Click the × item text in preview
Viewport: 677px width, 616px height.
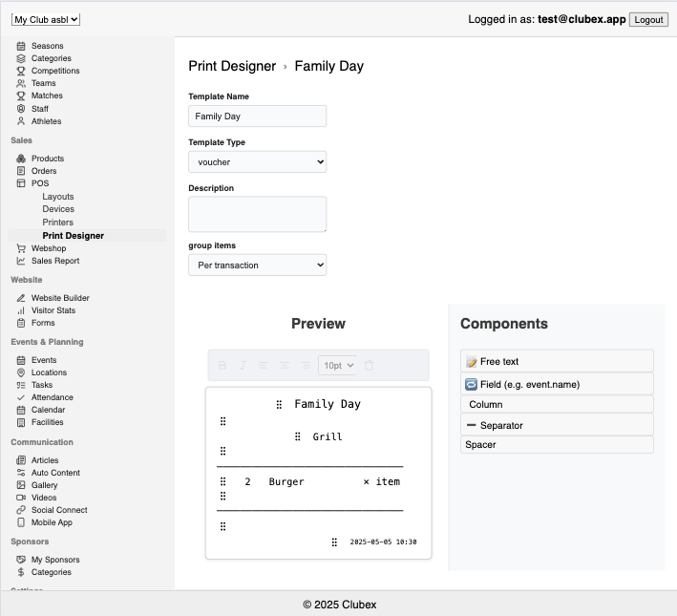pos(382,481)
